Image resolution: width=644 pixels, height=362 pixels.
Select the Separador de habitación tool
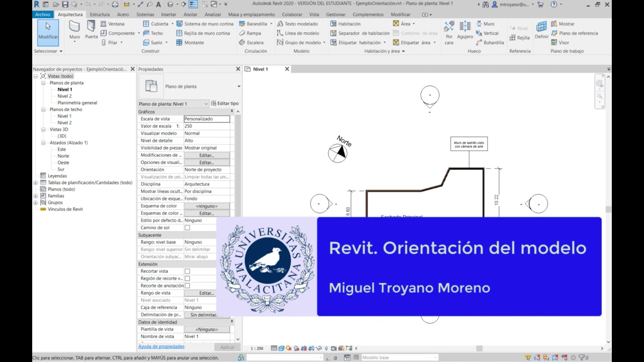coord(360,33)
